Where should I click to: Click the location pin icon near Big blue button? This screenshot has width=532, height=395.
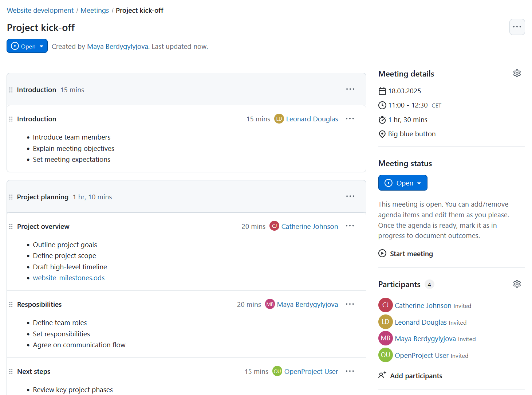(382, 134)
